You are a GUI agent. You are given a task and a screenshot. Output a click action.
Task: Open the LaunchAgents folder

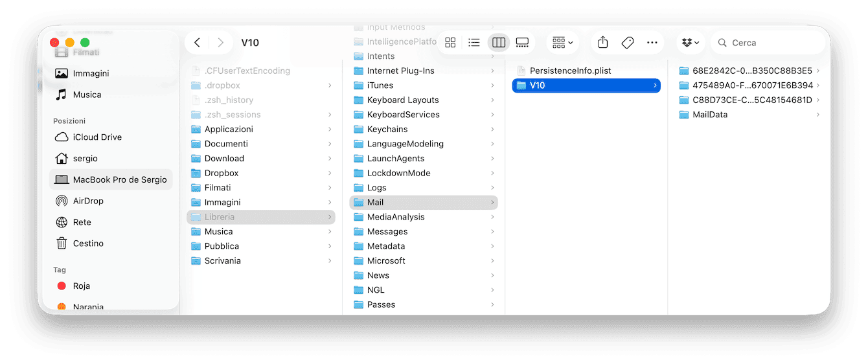coord(424,158)
